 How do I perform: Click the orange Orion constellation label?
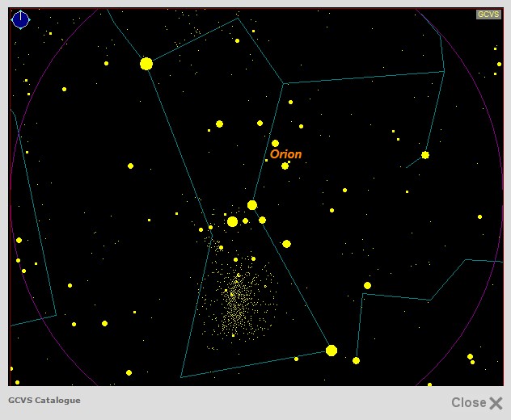point(285,154)
